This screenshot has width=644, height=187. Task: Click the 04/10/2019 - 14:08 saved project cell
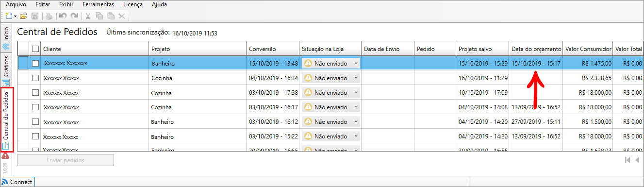pyautogui.click(x=482, y=107)
